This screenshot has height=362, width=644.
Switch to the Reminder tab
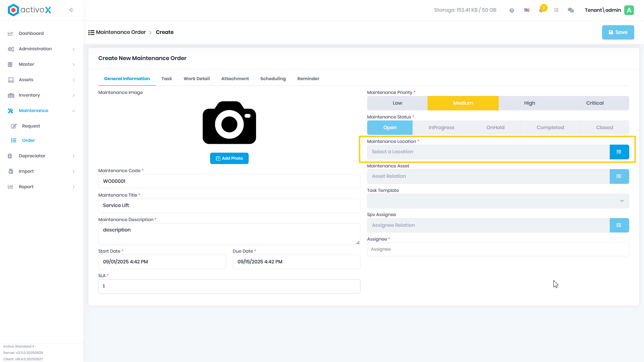click(308, 79)
